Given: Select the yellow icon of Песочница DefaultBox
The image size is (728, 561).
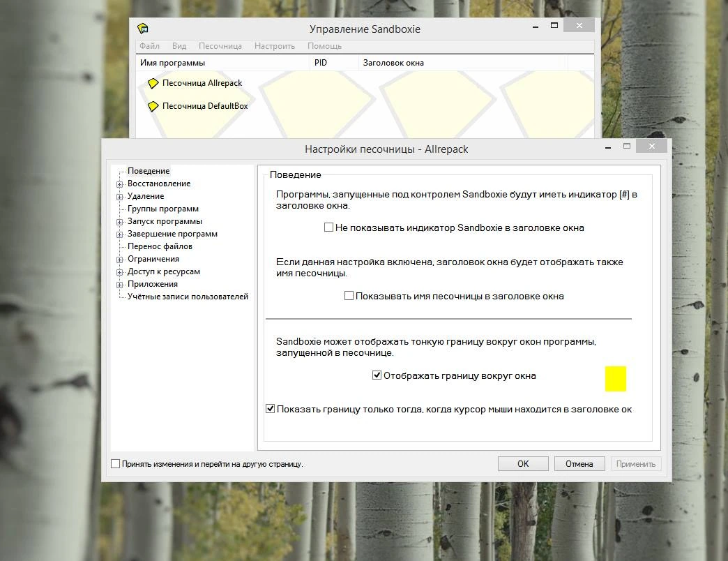Looking at the screenshot, I should click(x=153, y=106).
